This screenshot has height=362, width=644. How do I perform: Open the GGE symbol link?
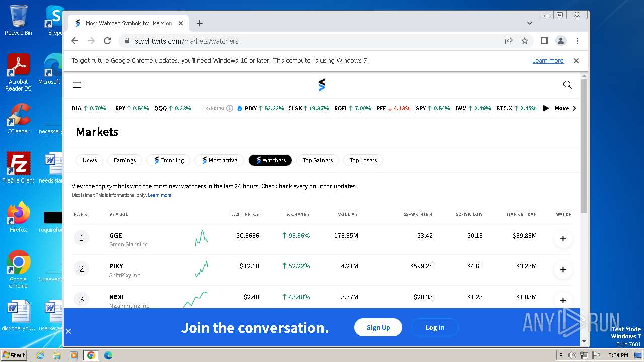pos(116,235)
